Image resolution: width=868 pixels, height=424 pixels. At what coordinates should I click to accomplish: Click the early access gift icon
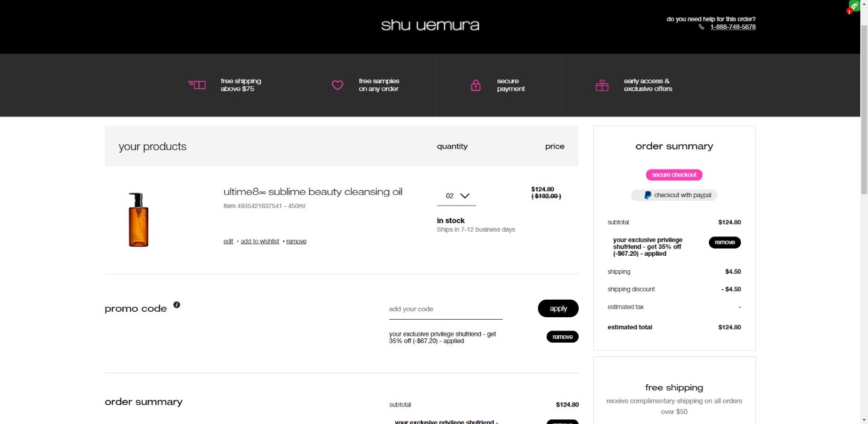[x=602, y=85]
